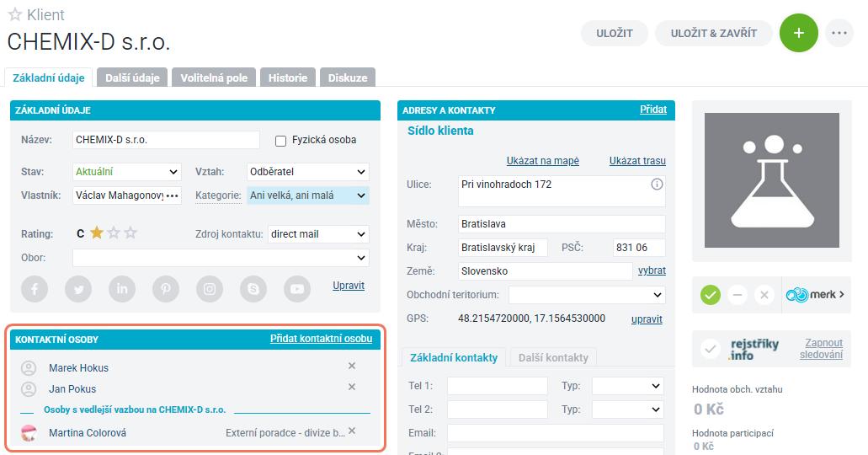The image size is (868, 455).
Task: Switch to the Další údaje tab
Action: point(132,78)
